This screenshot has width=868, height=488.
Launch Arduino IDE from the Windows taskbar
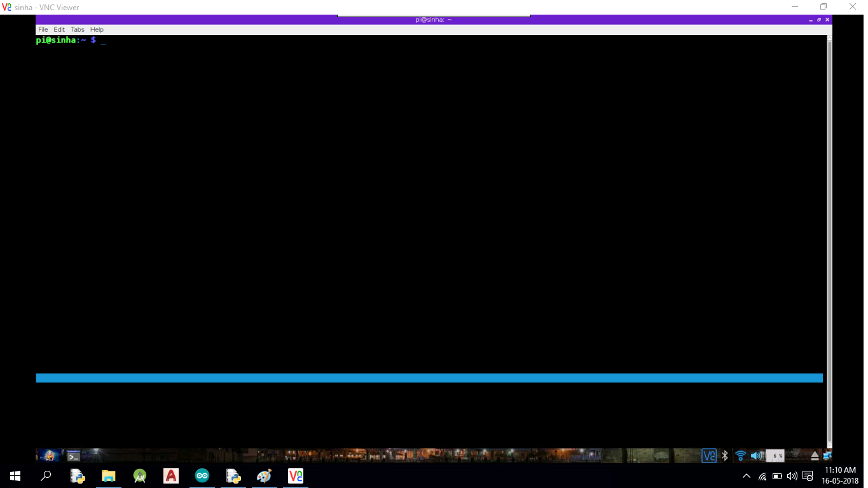tap(202, 476)
